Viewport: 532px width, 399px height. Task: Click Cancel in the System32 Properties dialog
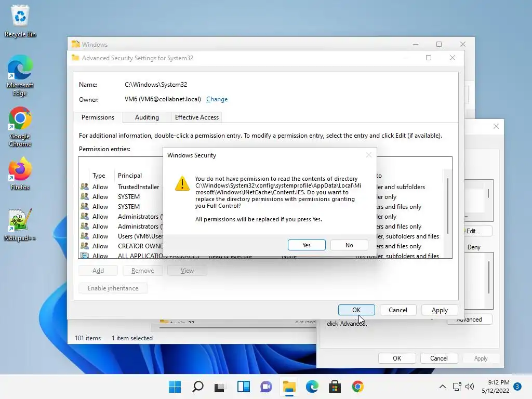coord(438,358)
